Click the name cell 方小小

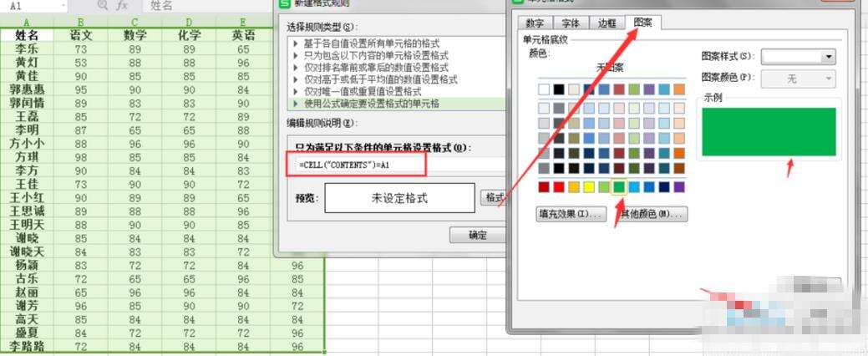coord(27,144)
